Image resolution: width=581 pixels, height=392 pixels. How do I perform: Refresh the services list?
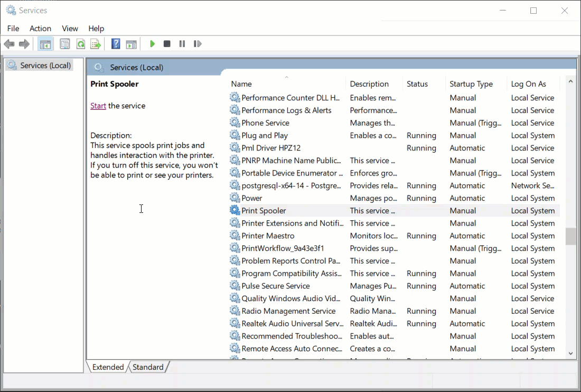pyautogui.click(x=80, y=44)
